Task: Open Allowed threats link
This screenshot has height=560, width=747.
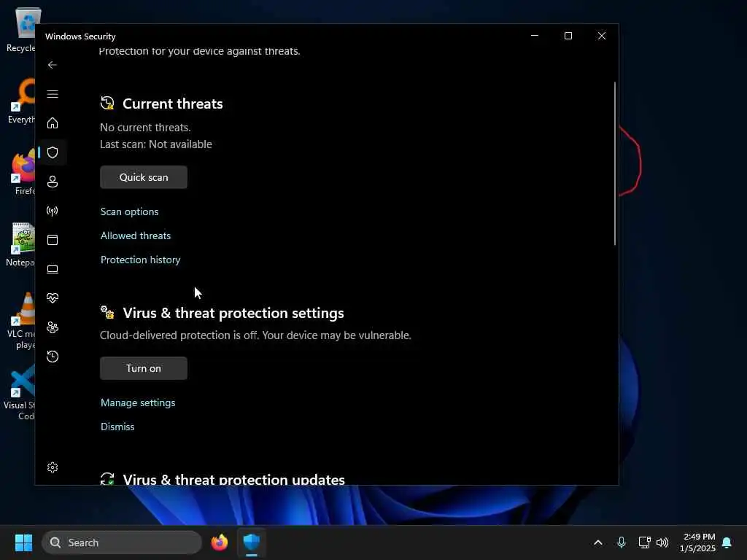Action: pyautogui.click(x=135, y=236)
